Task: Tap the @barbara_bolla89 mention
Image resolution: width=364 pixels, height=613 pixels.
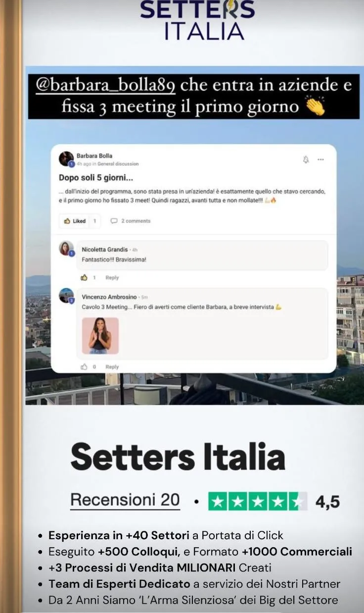Action: pyautogui.click(x=106, y=85)
